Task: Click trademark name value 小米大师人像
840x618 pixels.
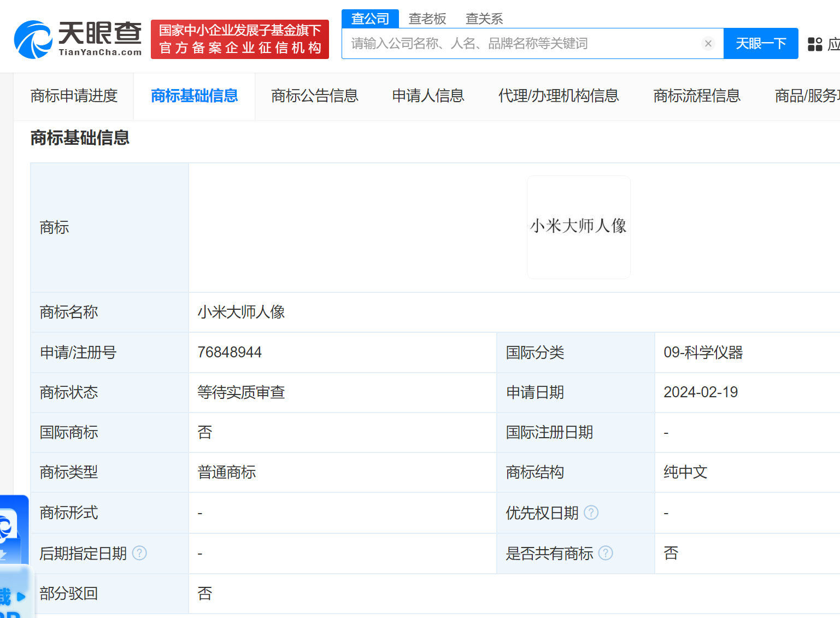Action: tap(242, 312)
